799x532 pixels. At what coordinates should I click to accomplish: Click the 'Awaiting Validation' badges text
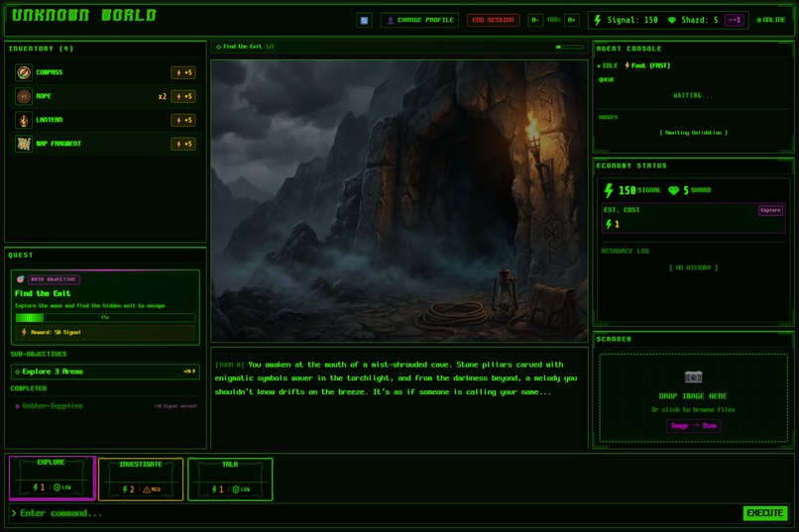click(693, 133)
